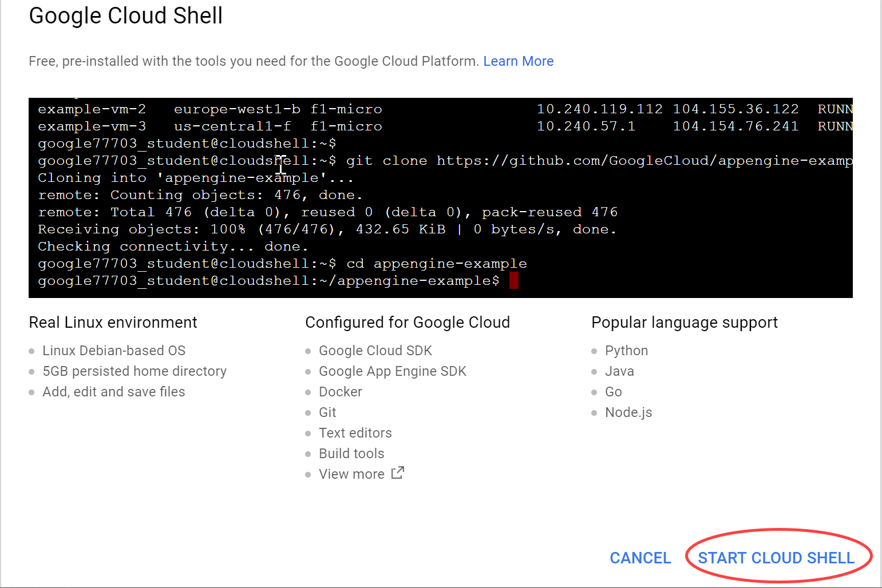882x588 pixels.
Task: Click the Popular language support heading
Action: click(685, 323)
